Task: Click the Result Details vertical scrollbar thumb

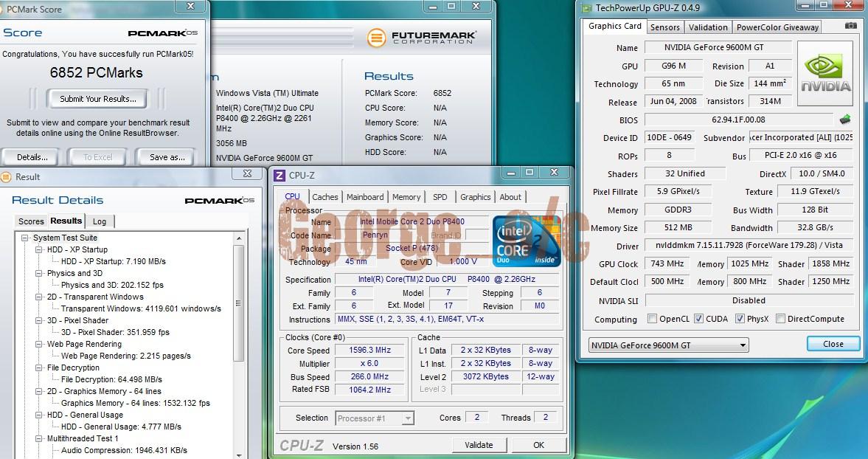Action: [x=239, y=303]
